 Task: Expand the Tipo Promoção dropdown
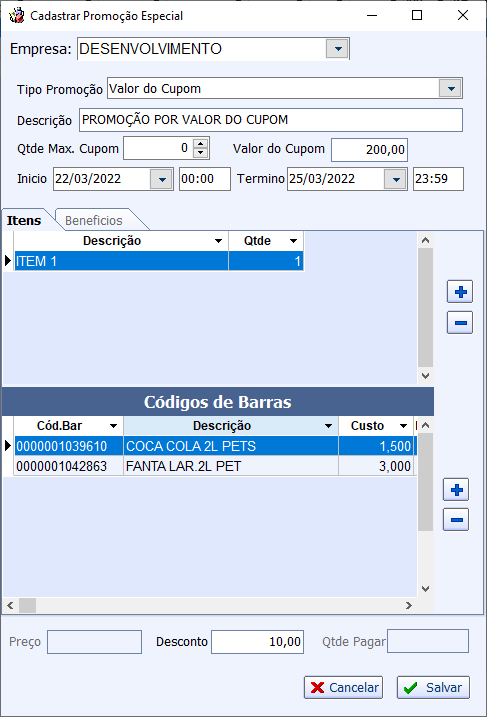coord(450,88)
